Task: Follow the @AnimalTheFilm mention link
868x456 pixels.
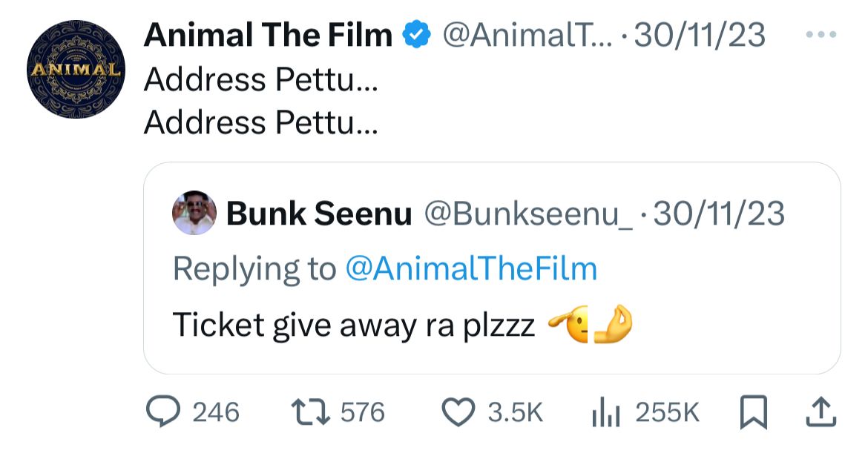Action: pos(471,269)
